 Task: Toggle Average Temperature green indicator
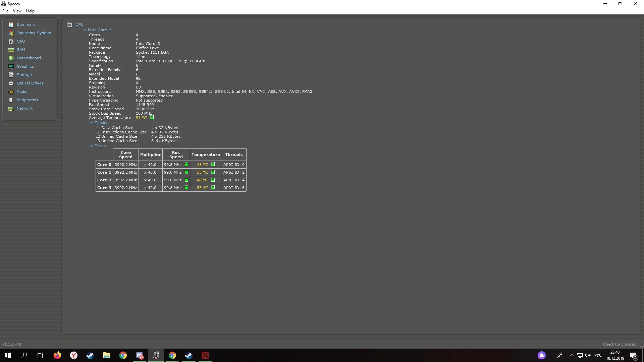click(152, 118)
